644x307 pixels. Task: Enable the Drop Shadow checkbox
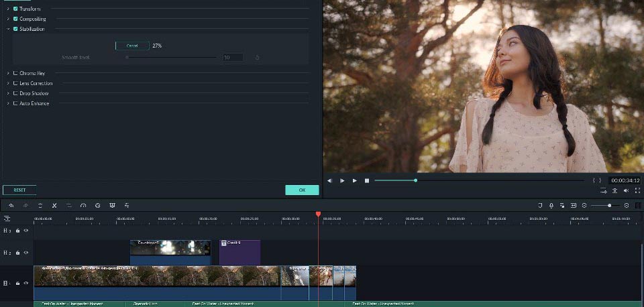pos(15,93)
